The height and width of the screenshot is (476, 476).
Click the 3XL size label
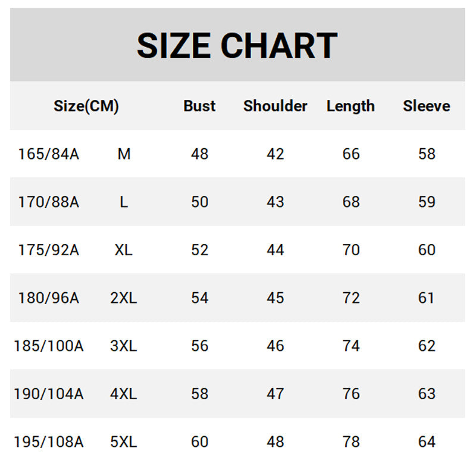click(124, 346)
